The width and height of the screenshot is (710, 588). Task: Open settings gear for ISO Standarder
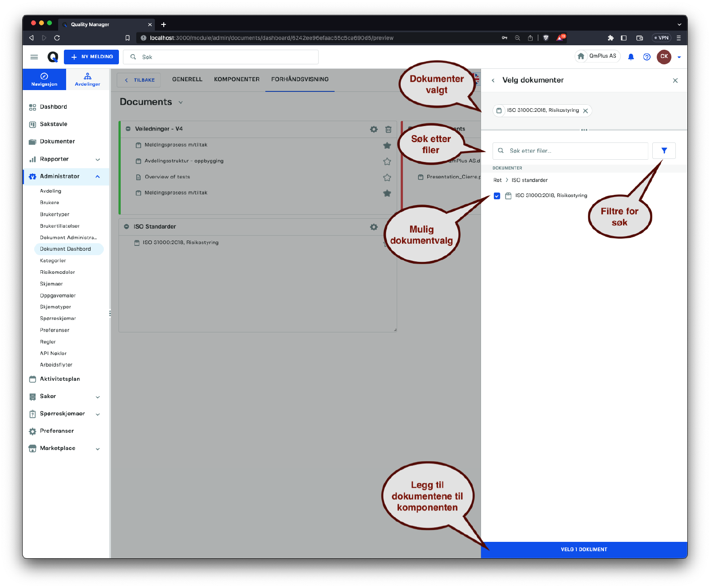[x=374, y=227]
